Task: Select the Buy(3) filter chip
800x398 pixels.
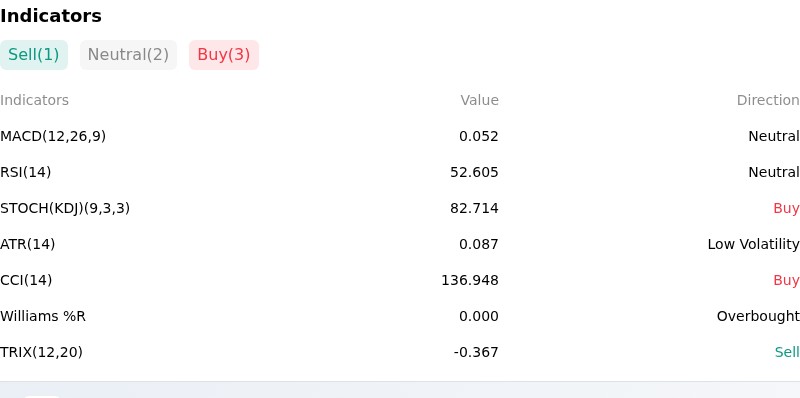Action: pos(224,55)
